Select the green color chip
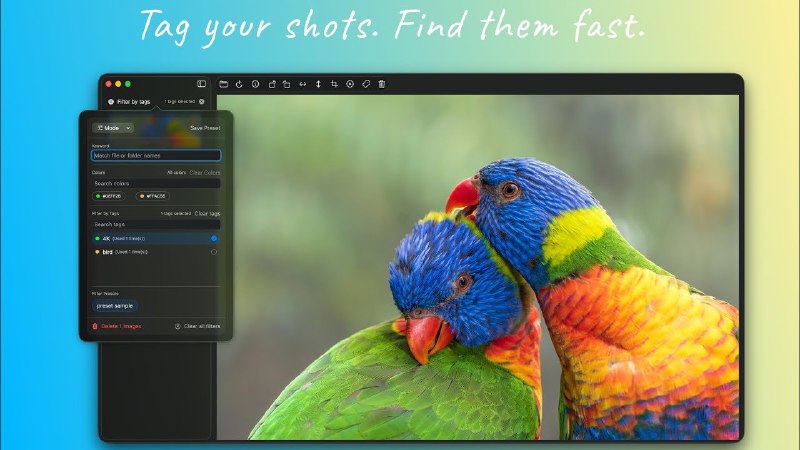The height and width of the screenshot is (450, 800). pos(114,196)
